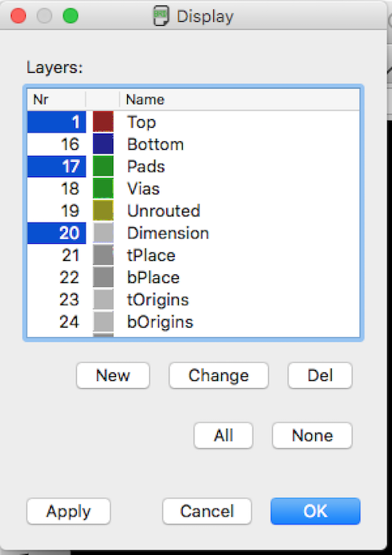Sort layers by the Nr column header

(56, 100)
